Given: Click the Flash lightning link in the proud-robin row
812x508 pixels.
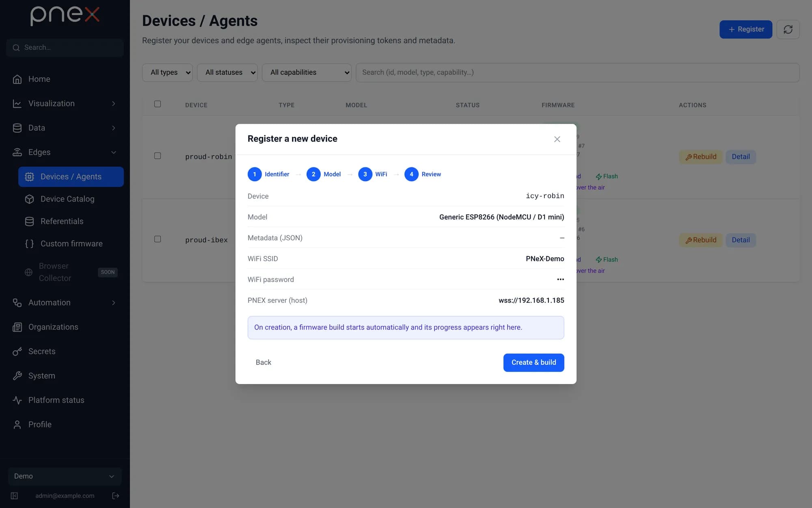Looking at the screenshot, I should [x=607, y=176].
